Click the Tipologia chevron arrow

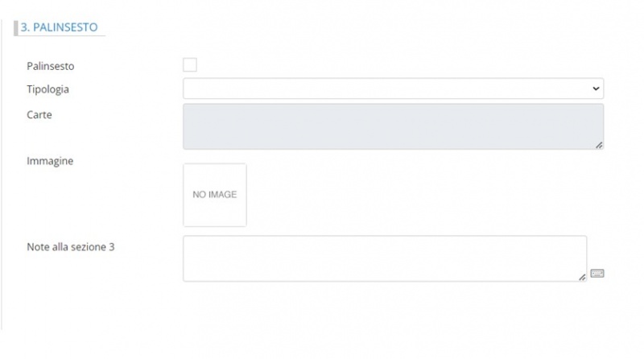coord(596,89)
